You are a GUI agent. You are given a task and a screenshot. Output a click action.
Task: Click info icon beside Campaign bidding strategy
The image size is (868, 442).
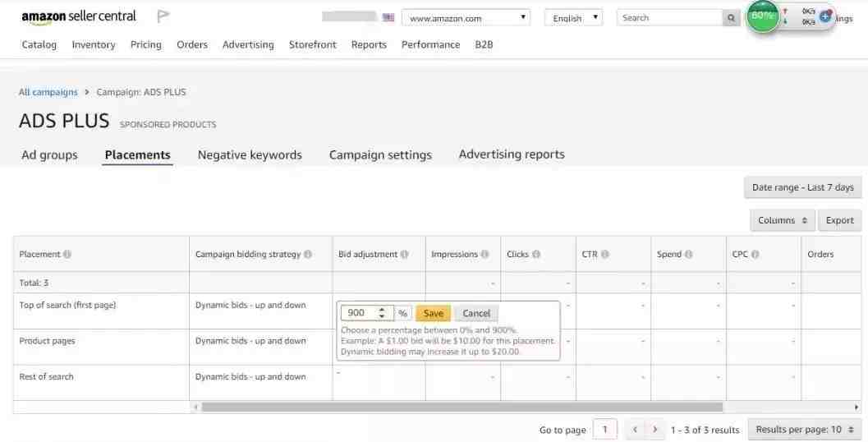pyautogui.click(x=308, y=254)
